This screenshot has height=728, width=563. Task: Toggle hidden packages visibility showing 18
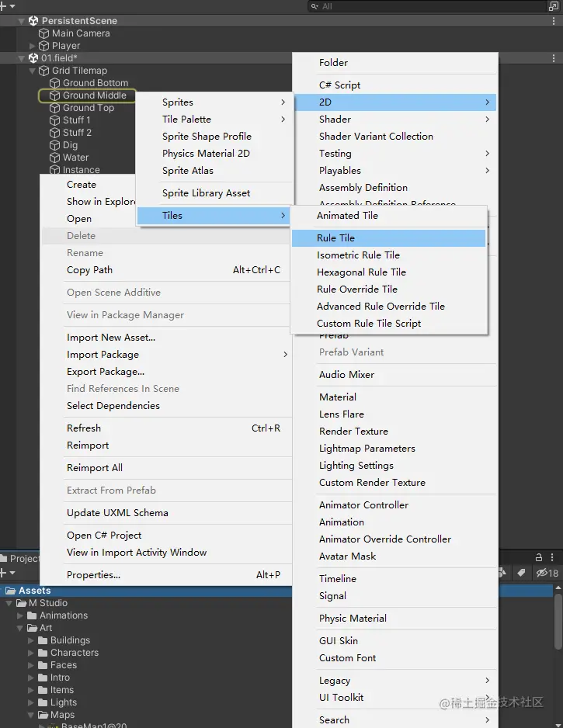pyautogui.click(x=547, y=573)
